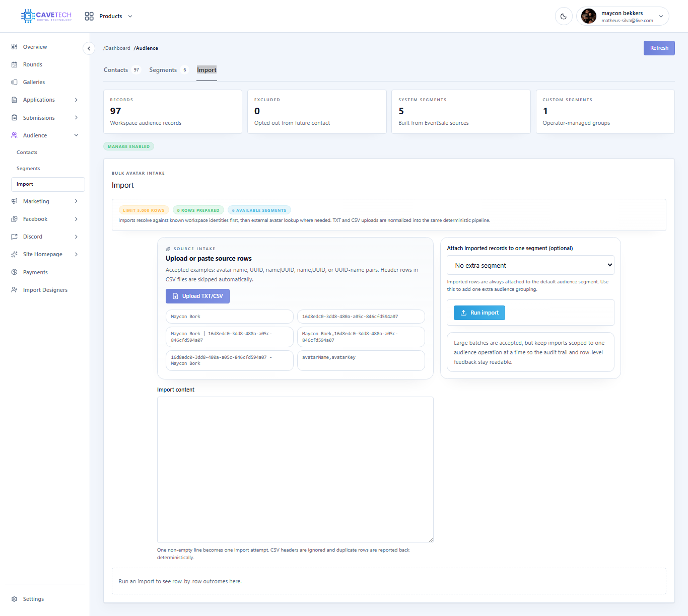Expand the Applications submenu chevron

point(76,100)
